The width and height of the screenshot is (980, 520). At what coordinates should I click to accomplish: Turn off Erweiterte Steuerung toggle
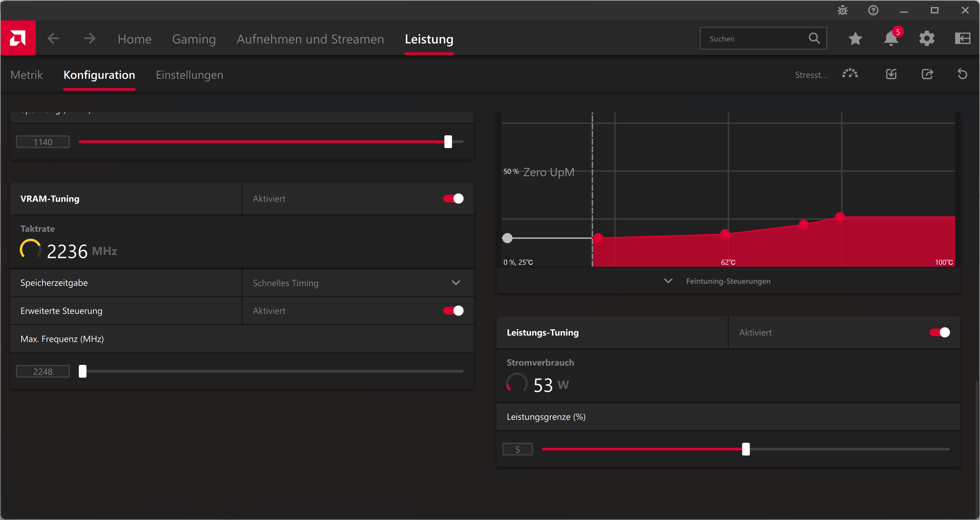pos(453,311)
